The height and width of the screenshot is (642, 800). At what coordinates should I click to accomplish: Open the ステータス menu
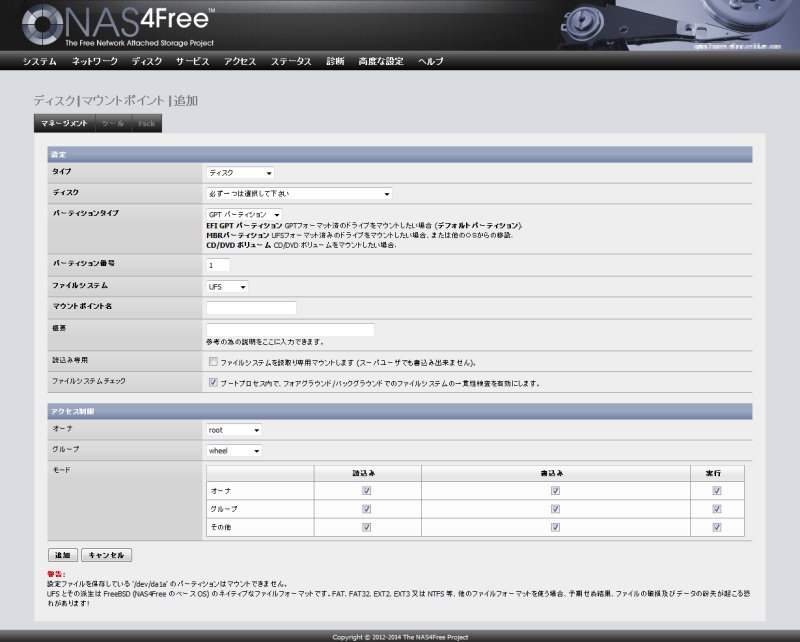click(291, 61)
